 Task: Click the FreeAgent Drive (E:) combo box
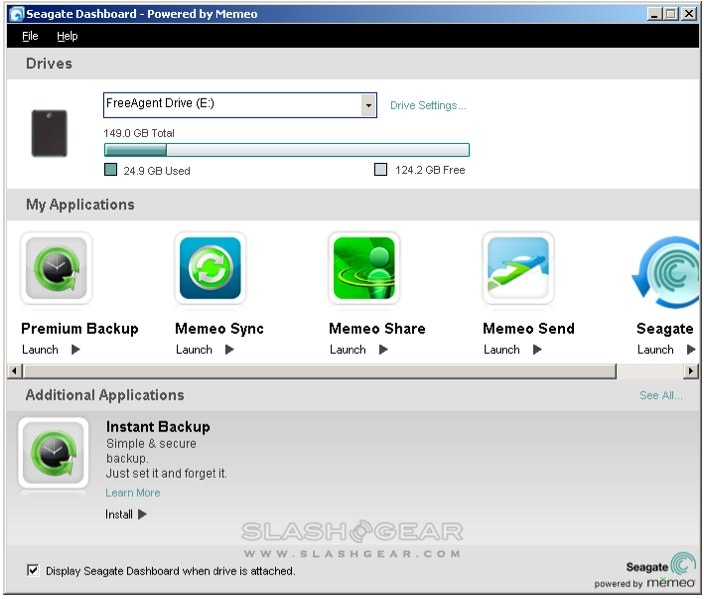[x=231, y=106]
